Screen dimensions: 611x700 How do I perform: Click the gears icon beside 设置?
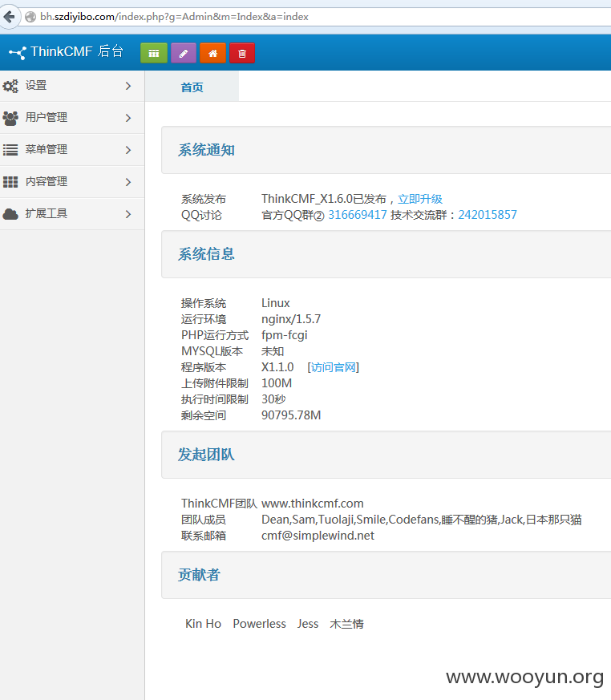tap(10, 86)
